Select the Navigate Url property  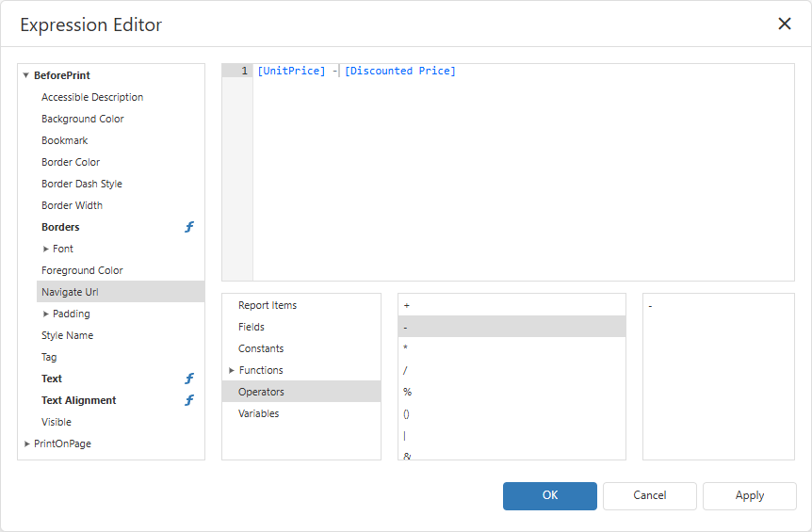click(x=121, y=292)
